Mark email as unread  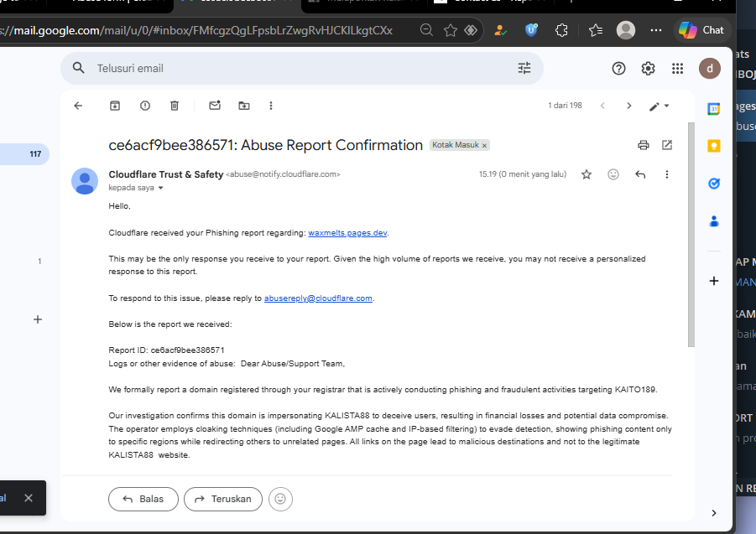pyautogui.click(x=215, y=105)
